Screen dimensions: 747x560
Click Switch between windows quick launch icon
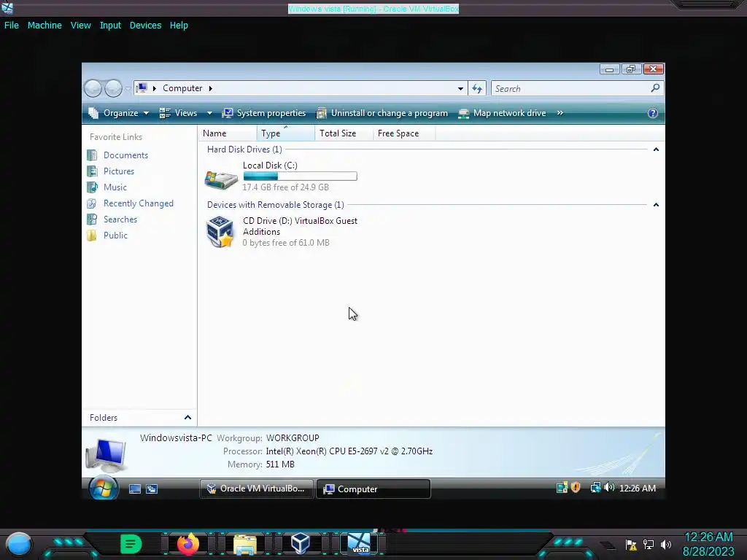click(152, 489)
